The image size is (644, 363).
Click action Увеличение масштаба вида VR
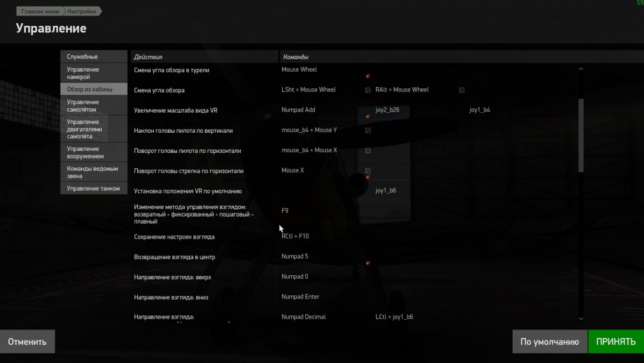[175, 110]
